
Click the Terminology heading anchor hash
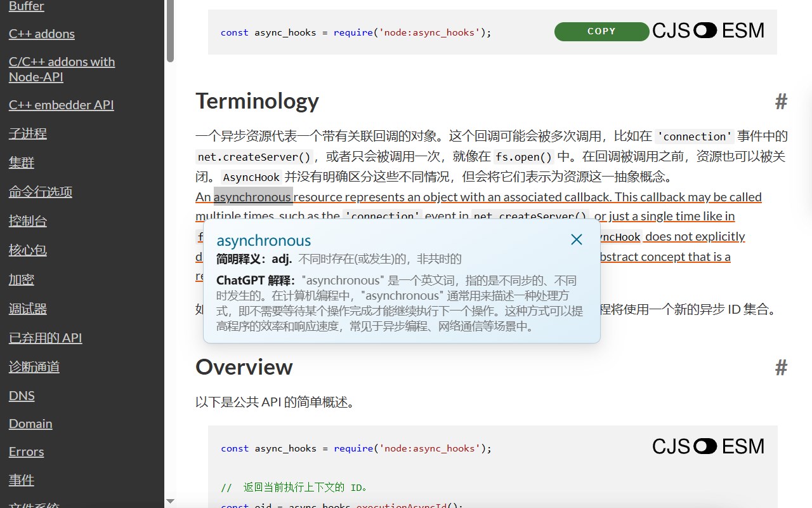point(781,101)
